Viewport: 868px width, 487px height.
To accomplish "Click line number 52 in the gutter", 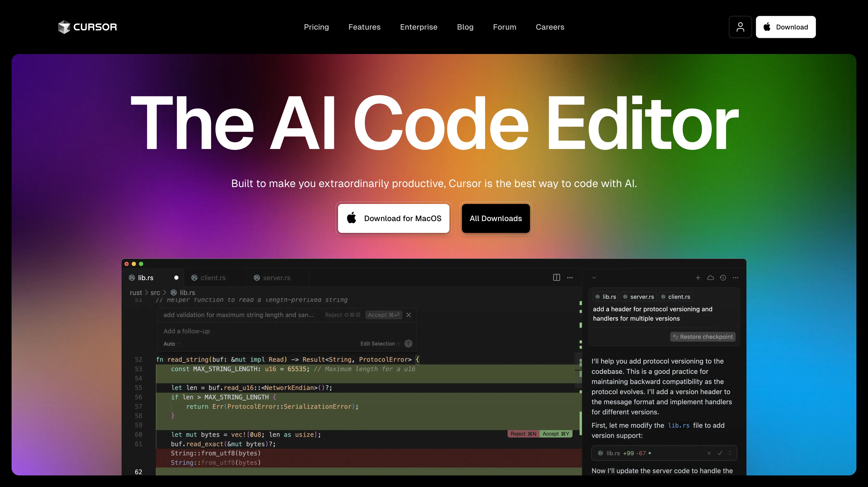I will 138,360.
